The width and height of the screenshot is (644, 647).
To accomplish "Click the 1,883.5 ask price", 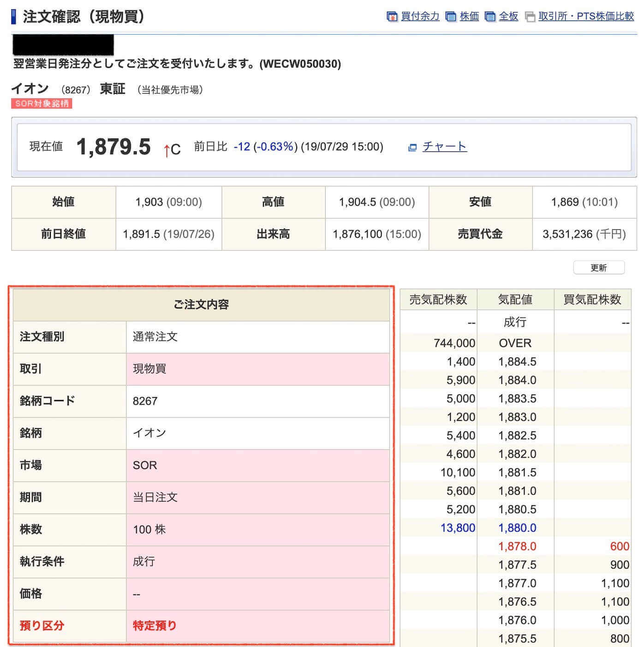I will coord(517,399).
